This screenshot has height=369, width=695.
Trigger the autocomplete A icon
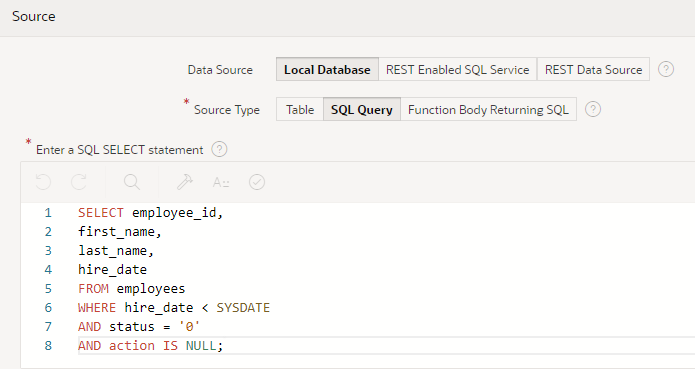pyautogui.click(x=221, y=182)
